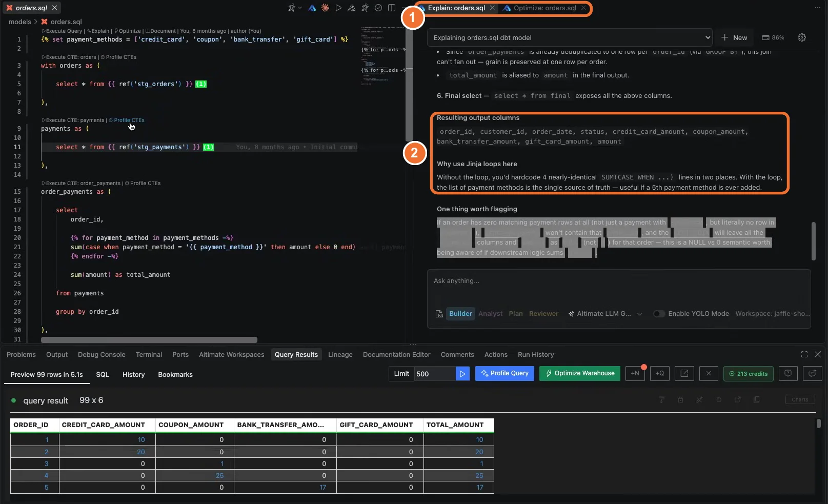Viewport: 828px width, 504px height.
Task: Click the run dbt model runner icon
Action: tap(292, 8)
